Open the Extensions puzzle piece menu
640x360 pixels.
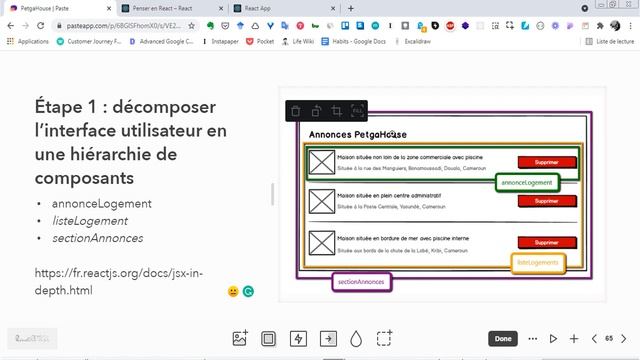click(600, 26)
